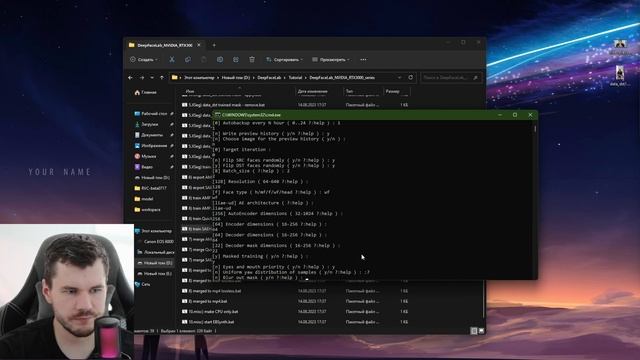Click the Cut scissors icon in Explorer toolbar
This screenshot has width=640, height=360.
tap(172, 60)
